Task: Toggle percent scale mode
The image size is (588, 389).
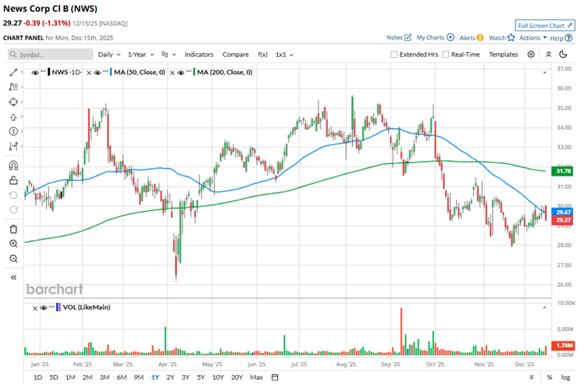Action: pos(550,377)
